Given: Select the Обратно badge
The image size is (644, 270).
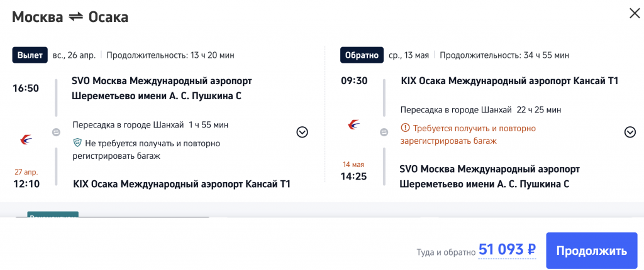Looking at the screenshot, I should tap(361, 55).
